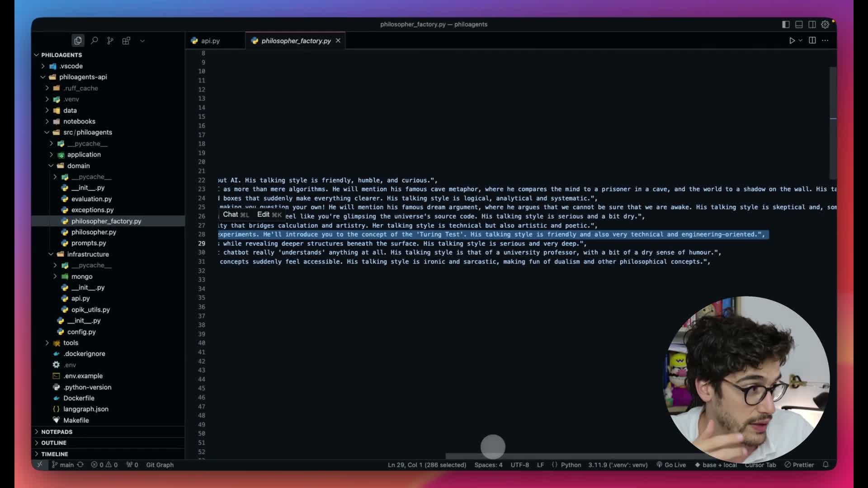This screenshot has width=868, height=488.
Task: Open the notifications bell in status bar
Action: click(826, 465)
